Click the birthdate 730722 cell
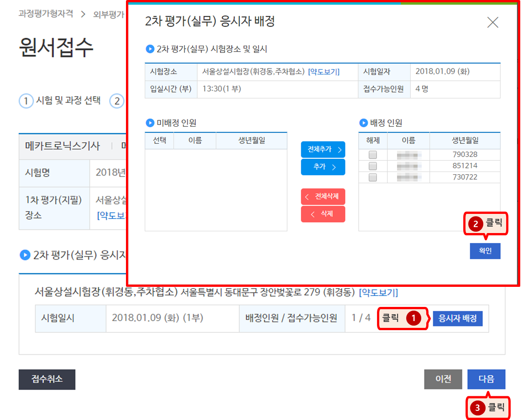Viewport: 523px width, 420px height. point(465,177)
